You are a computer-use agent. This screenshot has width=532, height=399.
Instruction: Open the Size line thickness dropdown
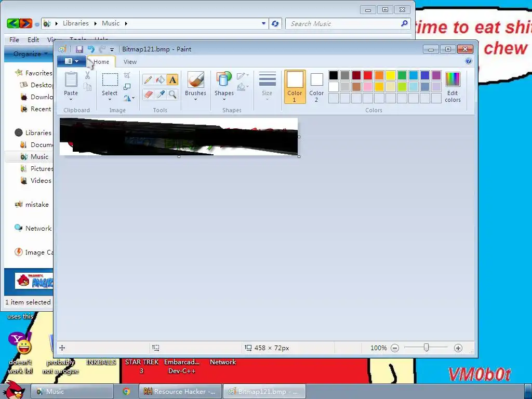(x=268, y=86)
